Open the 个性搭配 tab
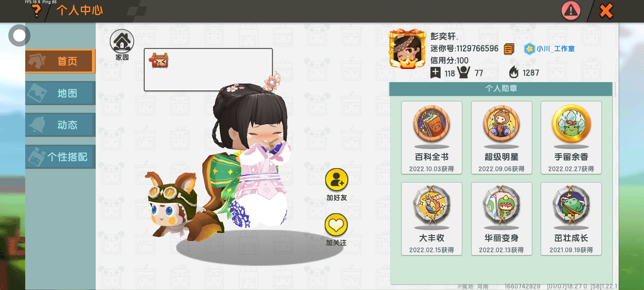The image size is (644, 290). (60, 157)
